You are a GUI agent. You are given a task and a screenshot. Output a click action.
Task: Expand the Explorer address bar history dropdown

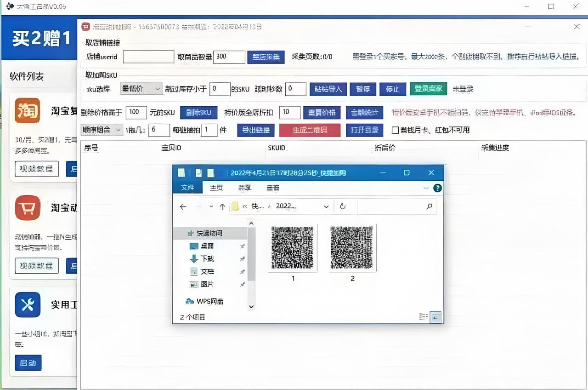click(x=326, y=206)
